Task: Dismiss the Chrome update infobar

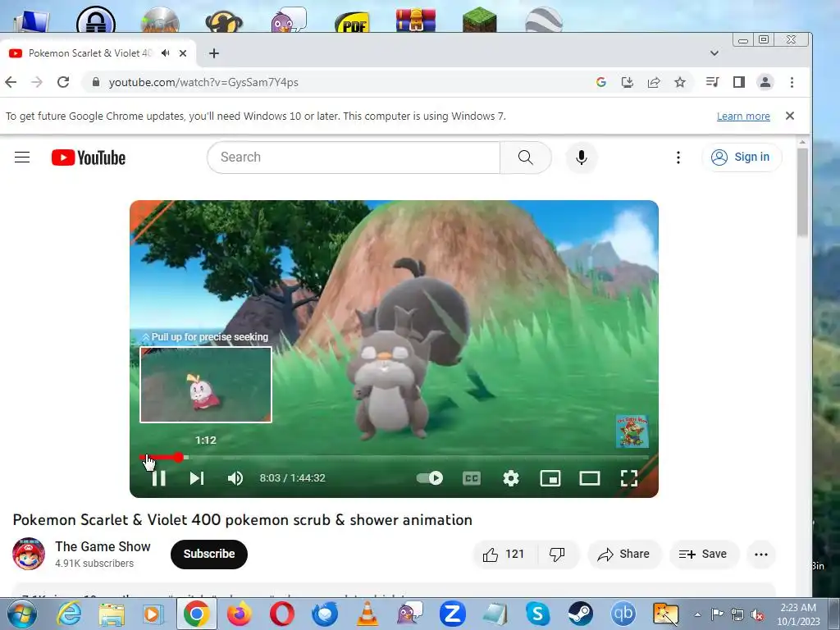Action: pyautogui.click(x=790, y=116)
